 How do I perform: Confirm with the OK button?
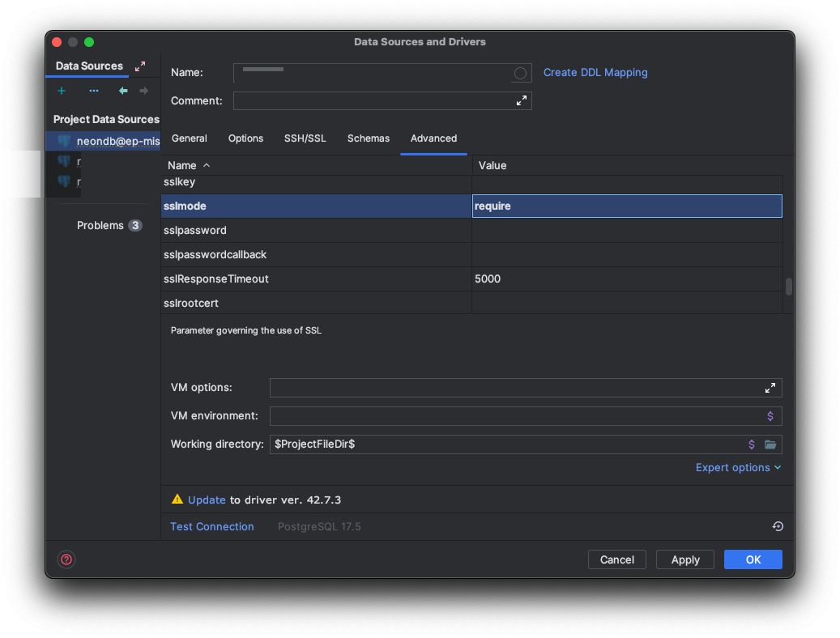click(x=753, y=559)
